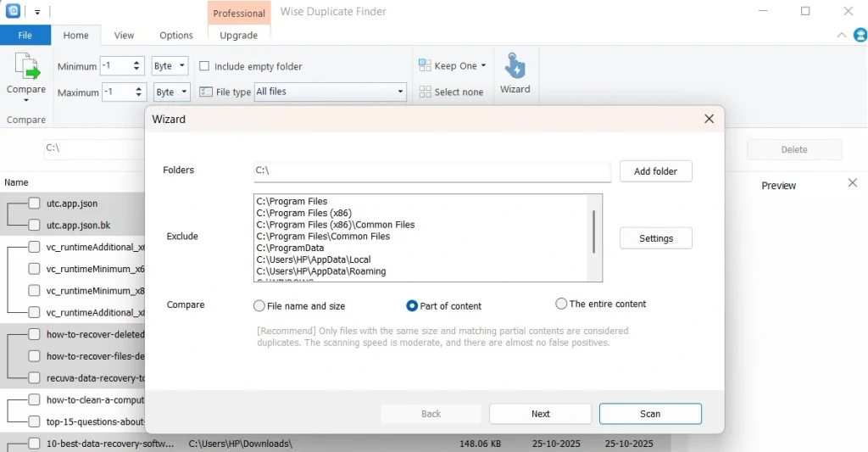Click the Minimum size spinner arrows
Image resolution: width=868 pixels, height=452 pixels.
(136, 65)
